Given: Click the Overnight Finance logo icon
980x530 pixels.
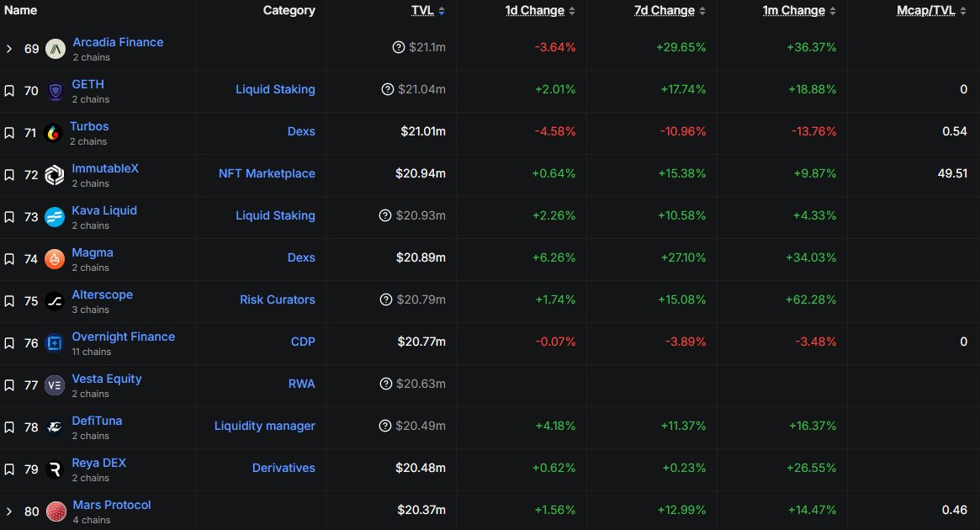Looking at the screenshot, I should pyautogui.click(x=55, y=343).
